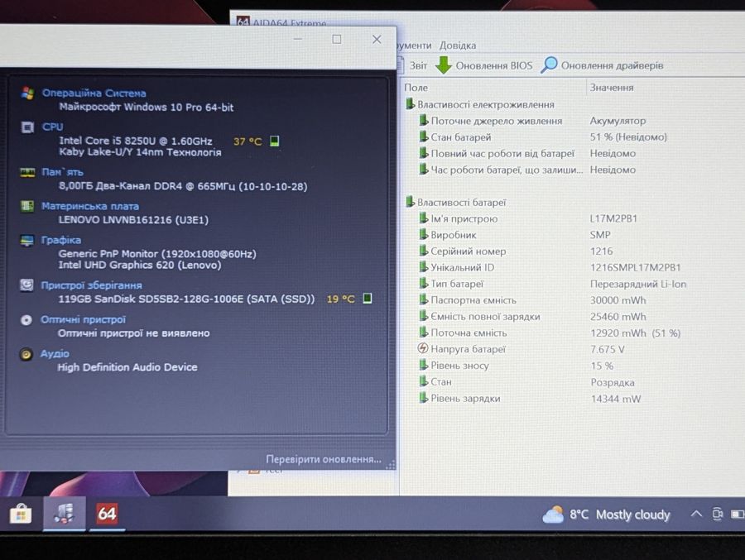Click the monitor icon beside Графіка

point(27,241)
